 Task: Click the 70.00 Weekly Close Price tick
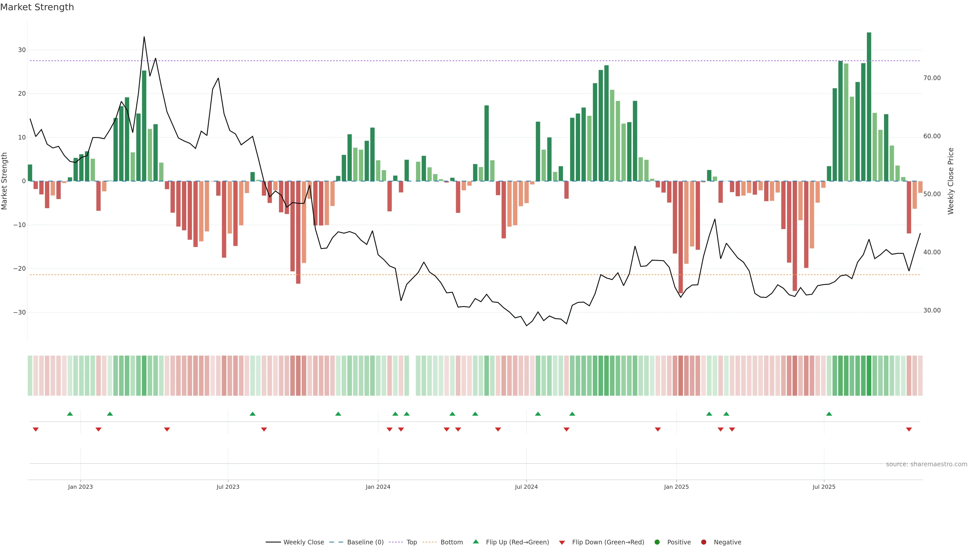(x=932, y=78)
